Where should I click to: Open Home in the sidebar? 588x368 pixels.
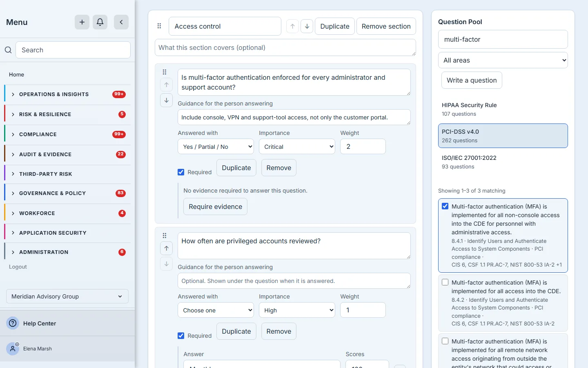click(16, 74)
